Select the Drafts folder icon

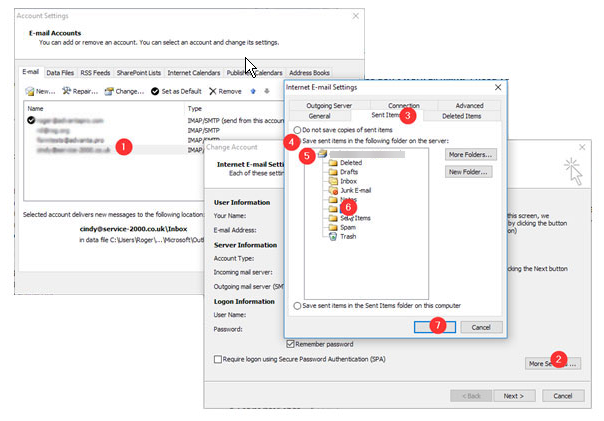pos(333,172)
